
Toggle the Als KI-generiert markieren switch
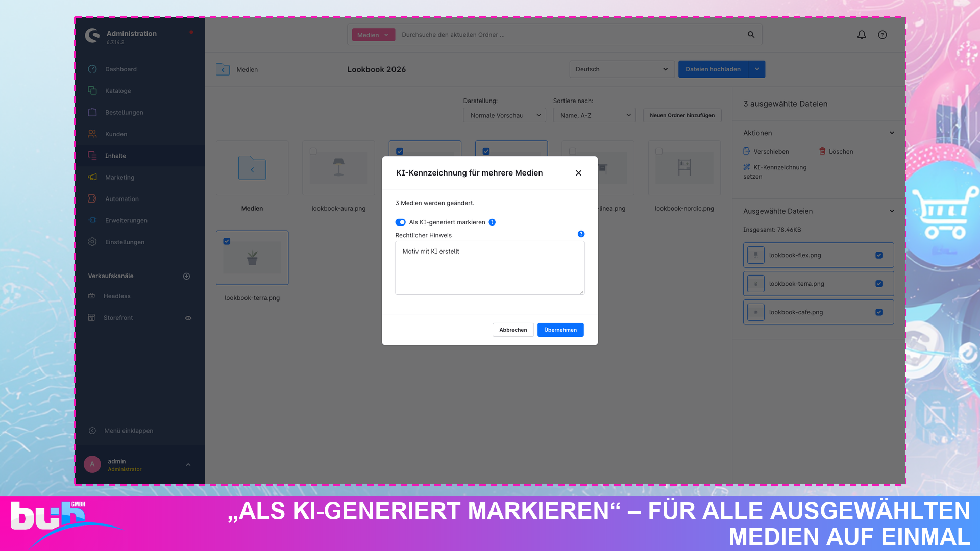click(x=400, y=222)
